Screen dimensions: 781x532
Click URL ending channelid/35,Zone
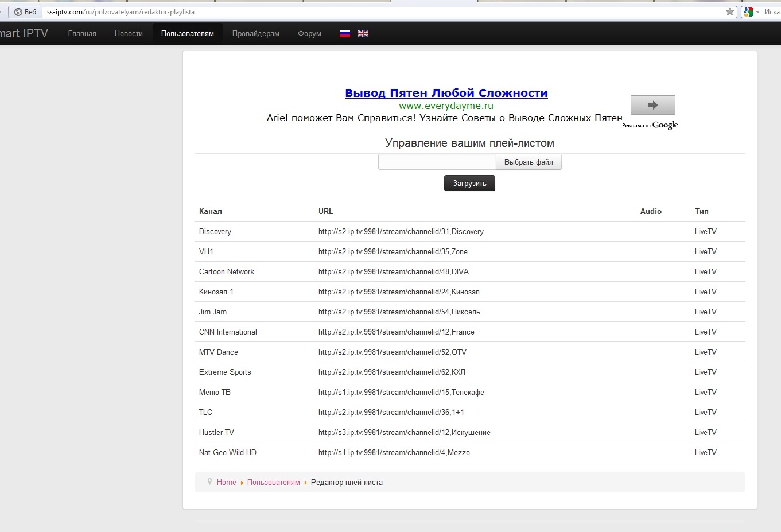click(393, 251)
